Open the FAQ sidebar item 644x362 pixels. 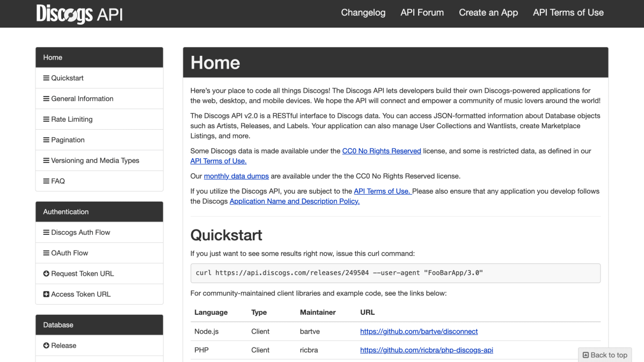tap(99, 181)
